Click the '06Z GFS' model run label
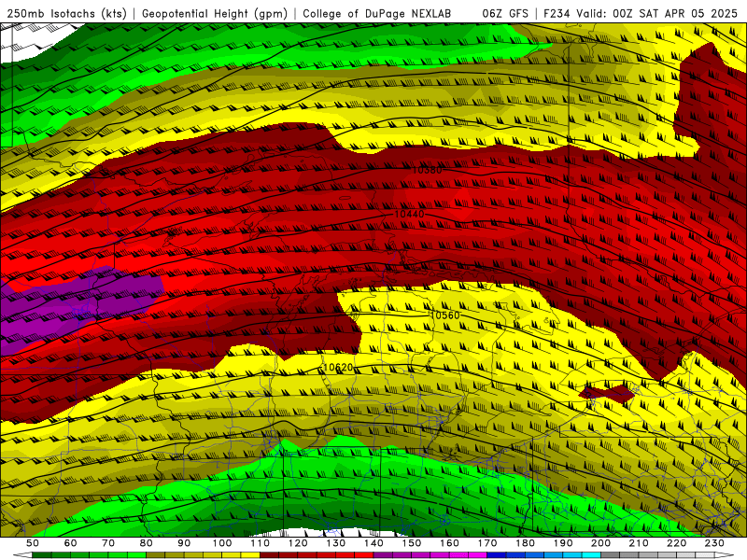Image resolution: width=747 pixels, height=560 pixels. coord(505,13)
